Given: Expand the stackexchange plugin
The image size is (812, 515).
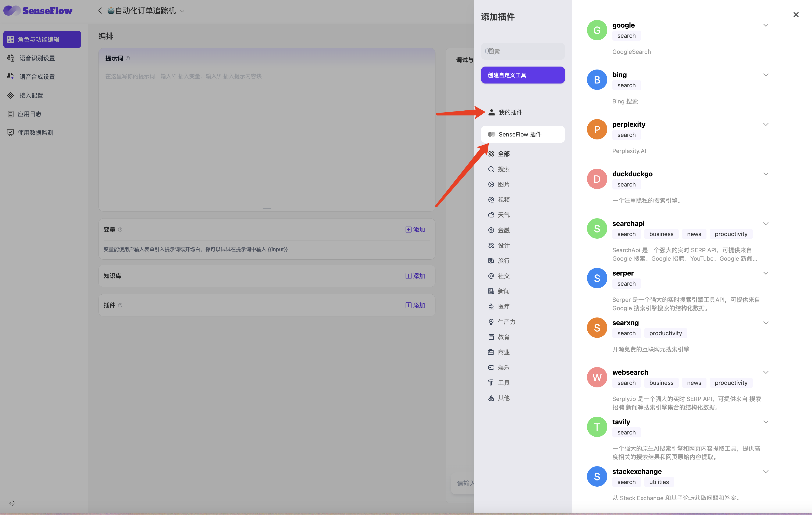Looking at the screenshot, I should [766, 472].
